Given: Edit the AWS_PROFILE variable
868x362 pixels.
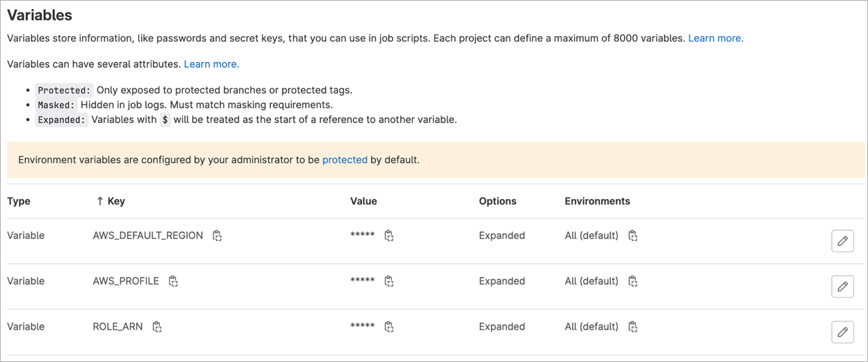Looking at the screenshot, I should pyautogui.click(x=842, y=287).
